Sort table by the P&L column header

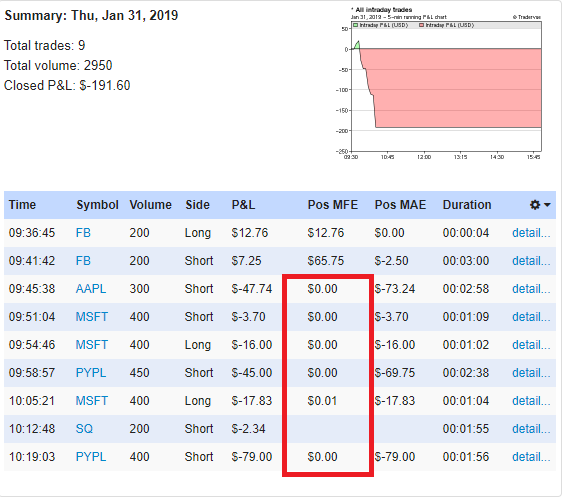pyautogui.click(x=243, y=205)
